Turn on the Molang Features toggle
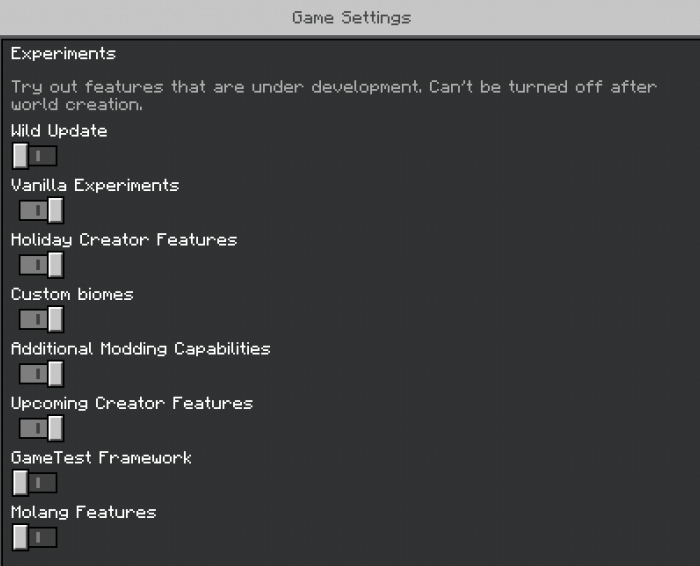Screen dimensions: 700x566 coord(35,537)
